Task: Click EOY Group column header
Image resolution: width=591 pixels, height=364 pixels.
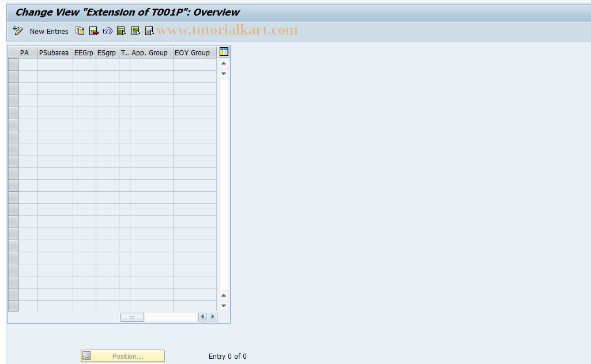Action: 195,52
